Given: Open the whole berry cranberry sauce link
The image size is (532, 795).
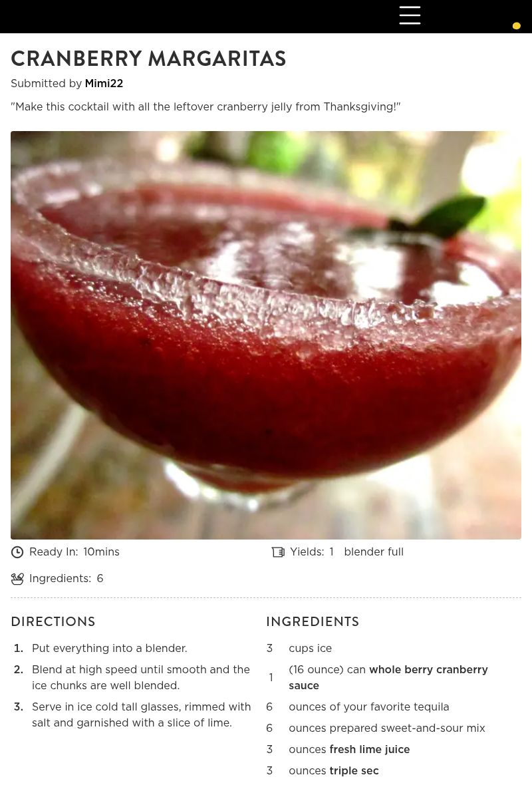Looking at the screenshot, I should coord(388,677).
